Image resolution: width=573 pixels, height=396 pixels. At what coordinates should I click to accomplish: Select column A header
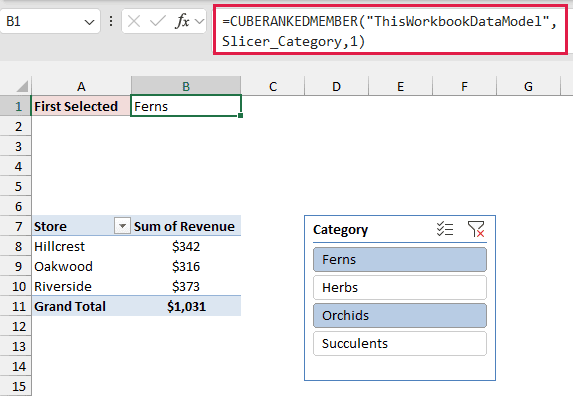pyautogui.click(x=81, y=87)
